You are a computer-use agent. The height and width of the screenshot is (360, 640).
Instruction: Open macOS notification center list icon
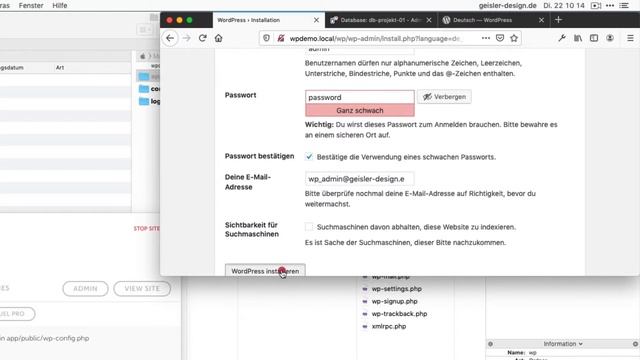point(624,5)
